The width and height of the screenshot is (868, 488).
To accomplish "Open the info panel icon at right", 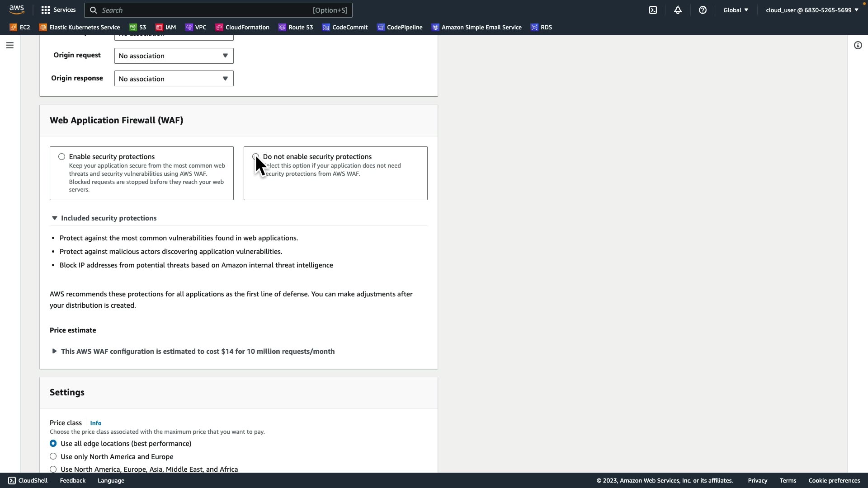I will point(858,45).
